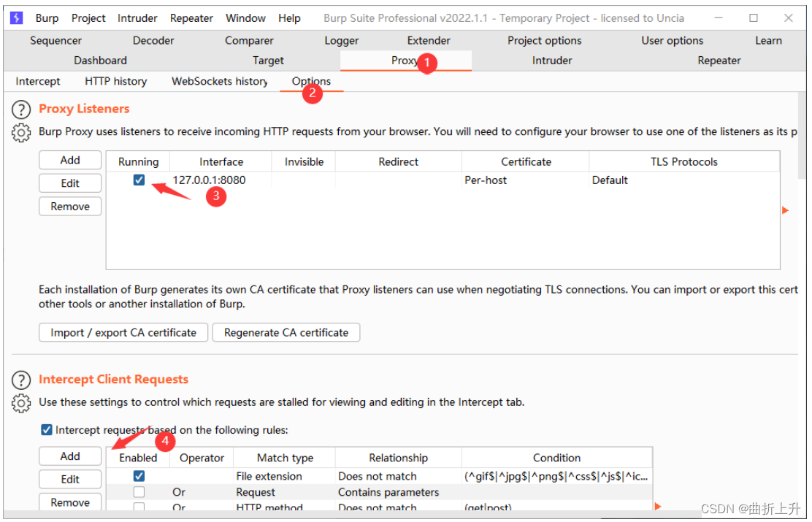Switch to the Intruder tool tab
The width and height of the screenshot is (812, 522).
click(x=552, y=61)
